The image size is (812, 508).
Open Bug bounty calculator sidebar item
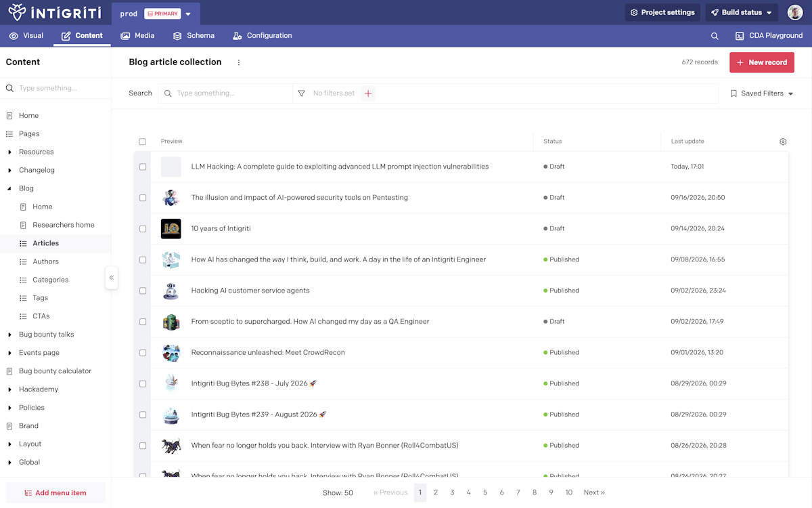pyautogui.click(x=55, y=371)
